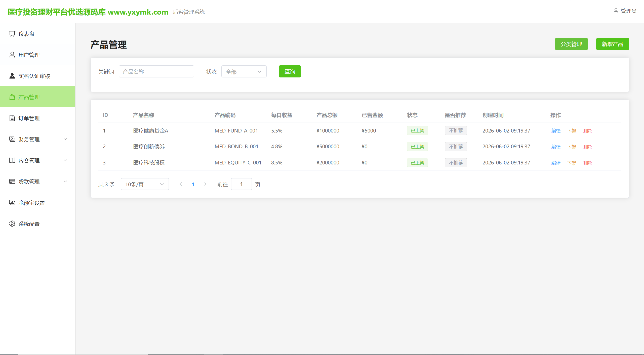This screenshot has height=355, width=644.
Task: Click the wallet icon beside 余额宝设置
Action: [x=12, y=203]
